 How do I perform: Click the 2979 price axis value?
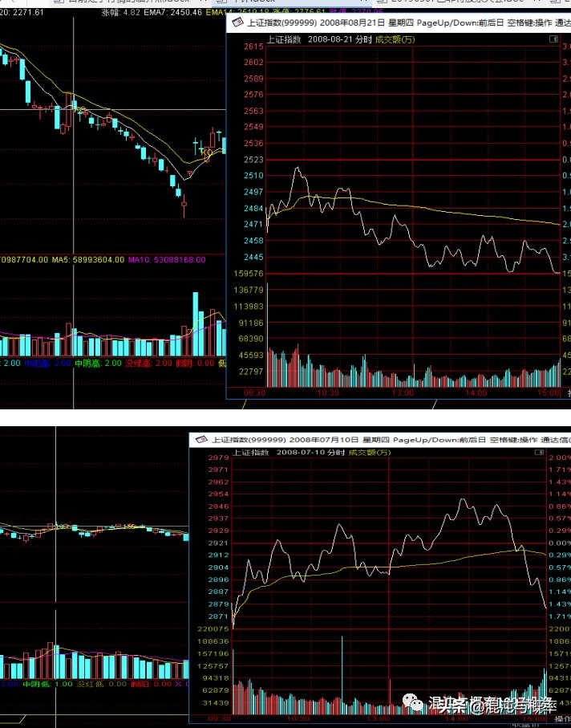pos(218,458)
